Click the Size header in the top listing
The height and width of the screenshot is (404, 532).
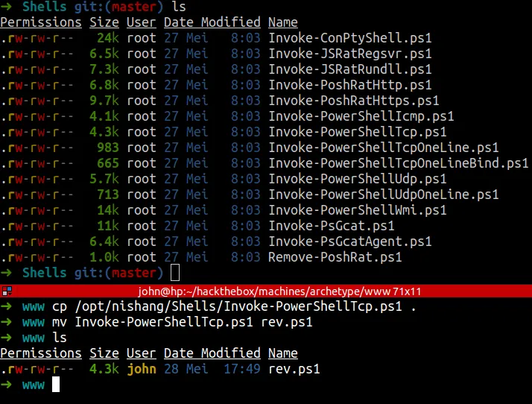click(104, 22)
